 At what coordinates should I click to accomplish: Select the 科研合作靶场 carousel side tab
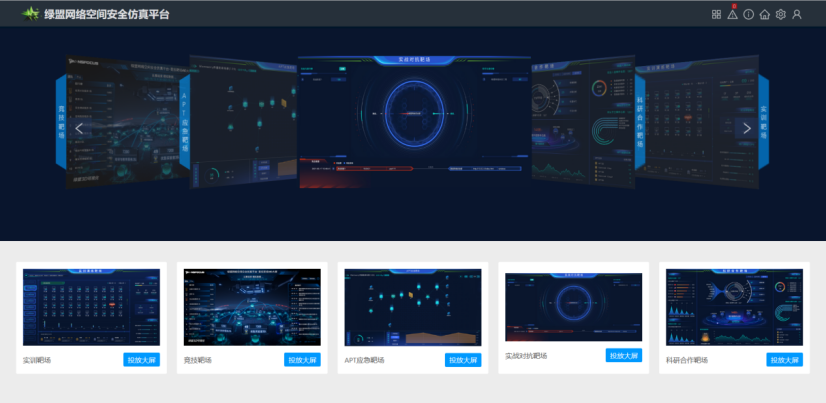640,121
